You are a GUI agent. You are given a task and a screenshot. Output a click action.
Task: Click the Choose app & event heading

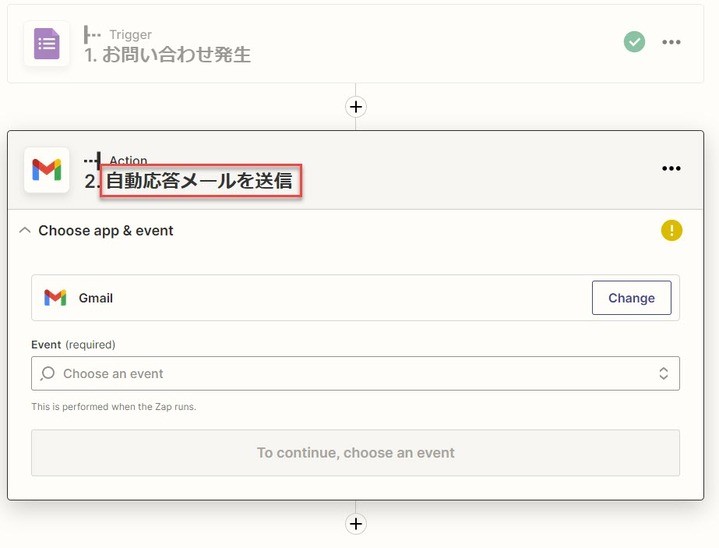click(105, 230)
